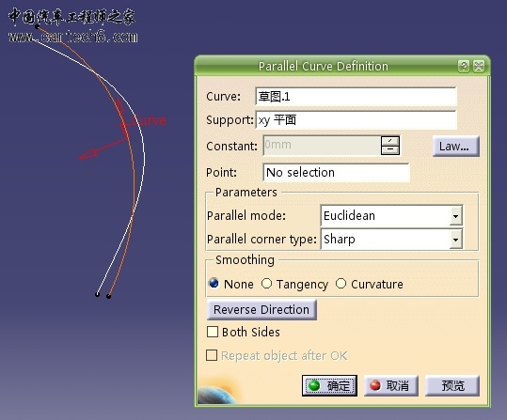507x420 pixels.
Task: Select the Curvature smoothing option
Action: (341, 284)
